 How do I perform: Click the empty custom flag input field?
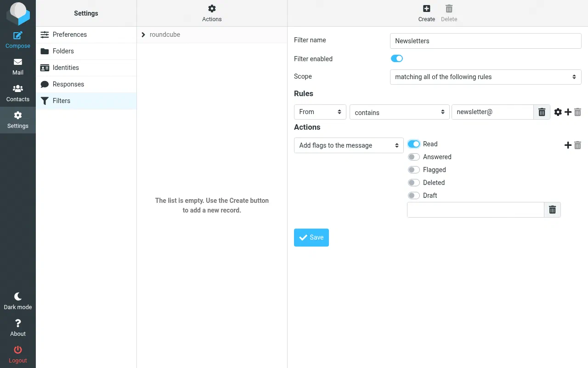click(x=475, y=210)
